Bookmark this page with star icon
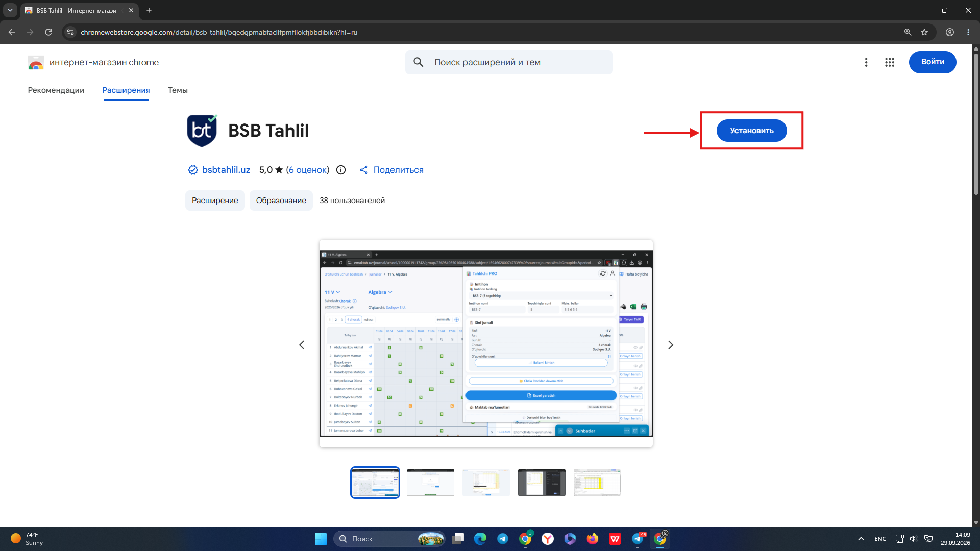This screenshot has width=980, height=551. point(924,32)
